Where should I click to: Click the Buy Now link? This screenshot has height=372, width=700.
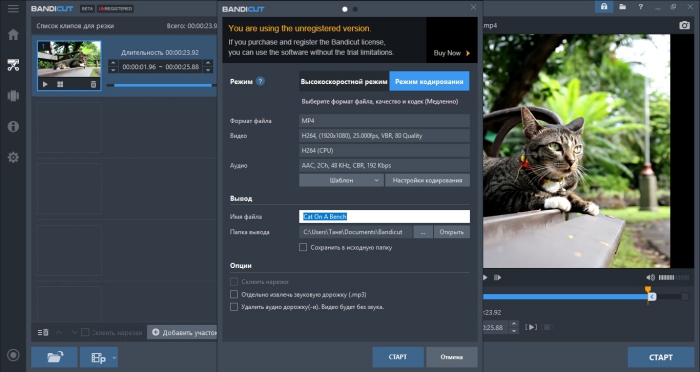(452, 53)
